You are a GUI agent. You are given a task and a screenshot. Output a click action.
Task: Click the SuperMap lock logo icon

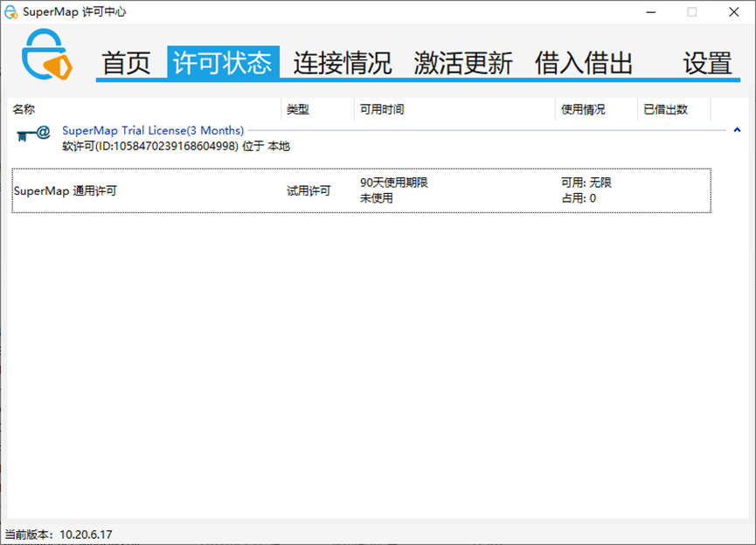tap(47, 54)
